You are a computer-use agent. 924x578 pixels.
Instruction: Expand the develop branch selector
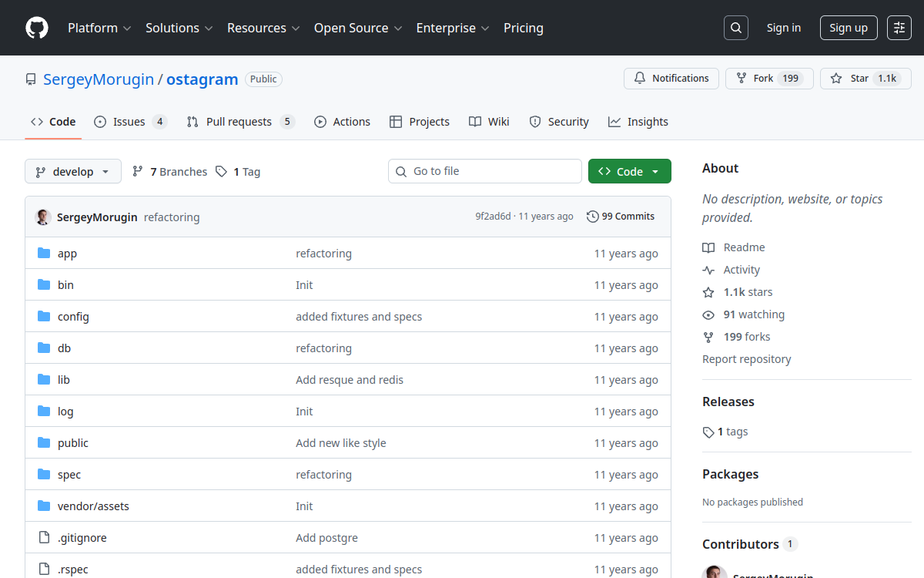(73, 172)
